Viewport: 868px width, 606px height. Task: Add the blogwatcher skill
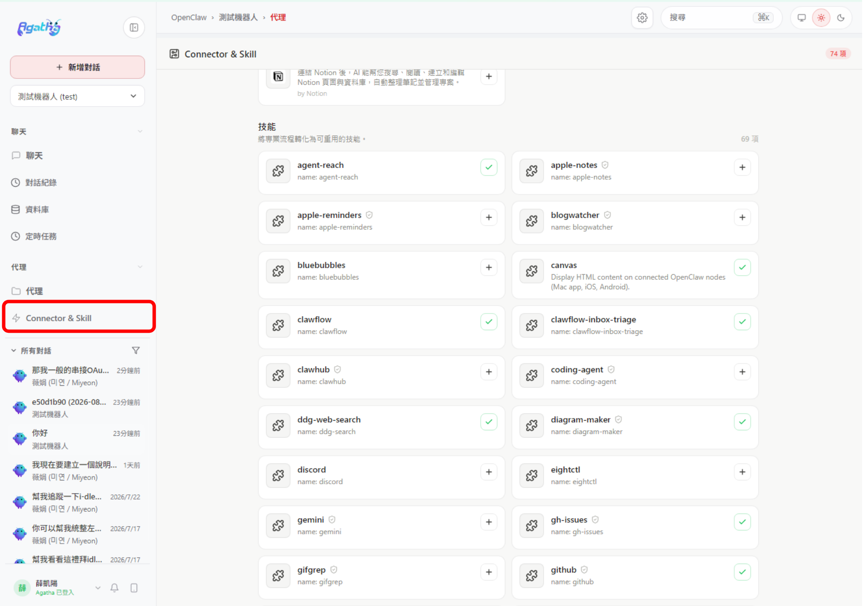pos(742,217)
